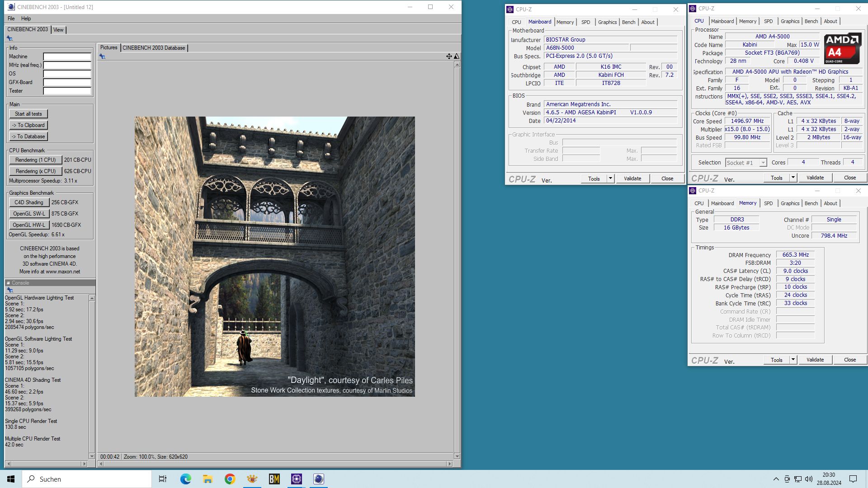Click the 201 CB-CPU result value
This screenshot has height=488, width=868.
tap(77, 160)
